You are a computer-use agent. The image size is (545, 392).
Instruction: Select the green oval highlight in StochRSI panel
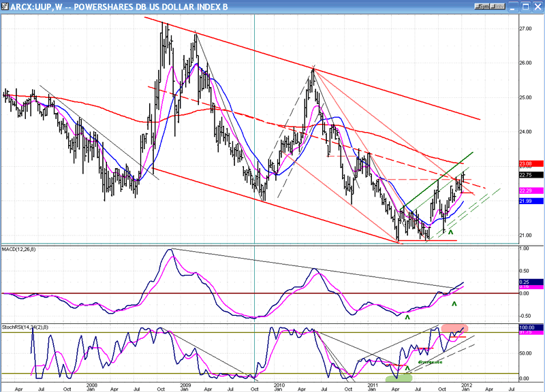click(398, 378)
